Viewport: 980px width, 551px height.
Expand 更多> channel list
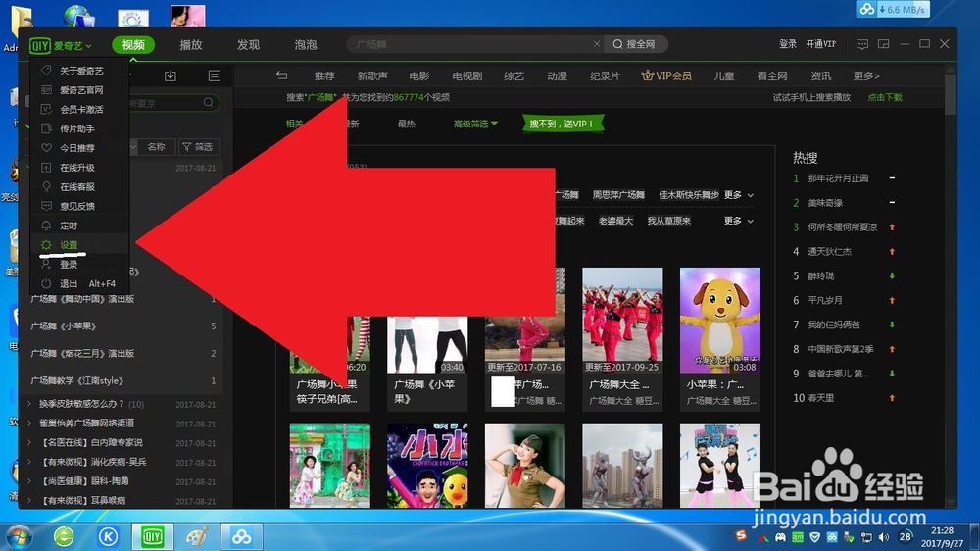click(x=866, y=76)
